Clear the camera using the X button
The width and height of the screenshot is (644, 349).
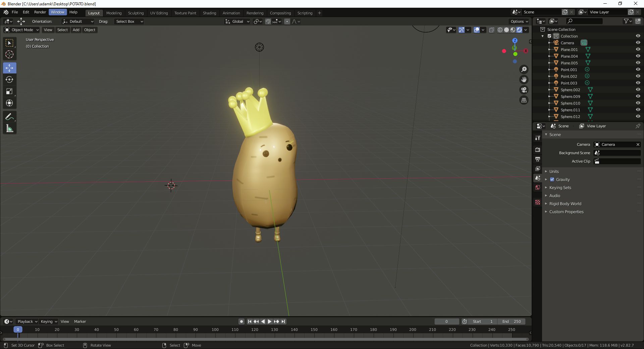pos(638,144)
